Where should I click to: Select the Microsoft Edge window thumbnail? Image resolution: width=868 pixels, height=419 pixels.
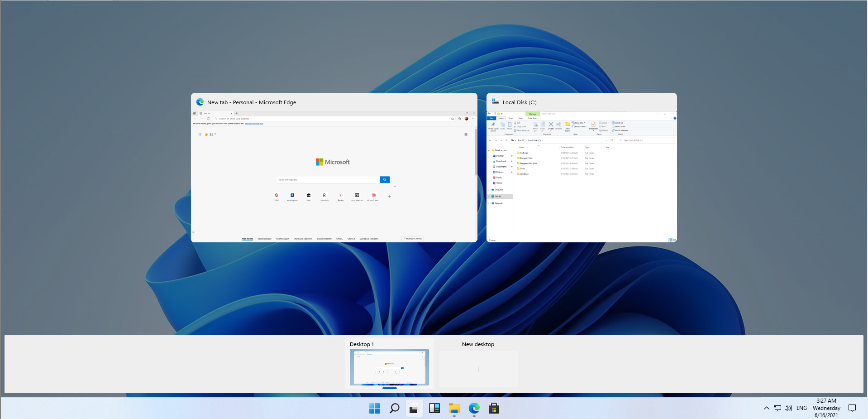point(334,168)
